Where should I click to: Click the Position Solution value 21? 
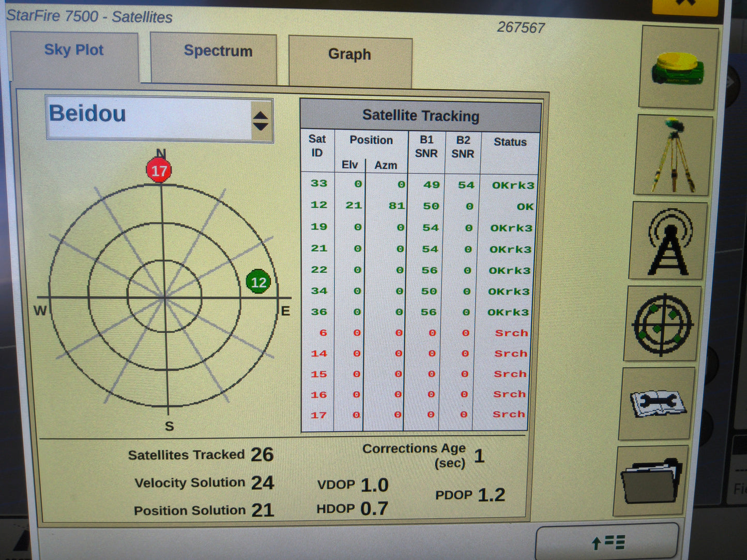click(263, 510)
